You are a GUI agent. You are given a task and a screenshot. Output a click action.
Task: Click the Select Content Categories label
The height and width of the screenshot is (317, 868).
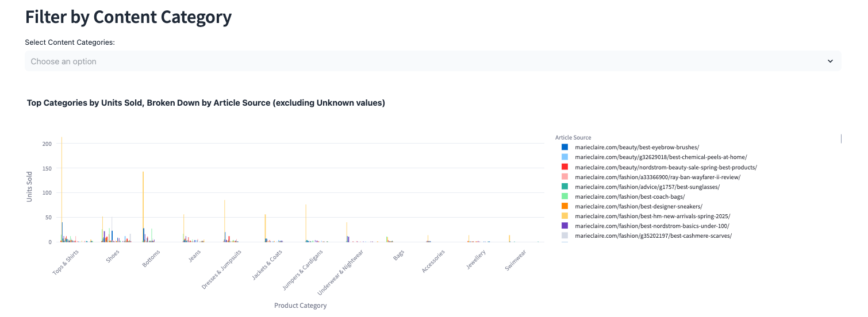coord(70,42)
